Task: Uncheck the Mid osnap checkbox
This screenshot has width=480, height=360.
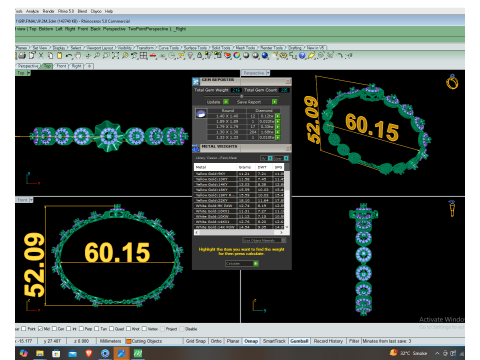Action: point(40,329)
